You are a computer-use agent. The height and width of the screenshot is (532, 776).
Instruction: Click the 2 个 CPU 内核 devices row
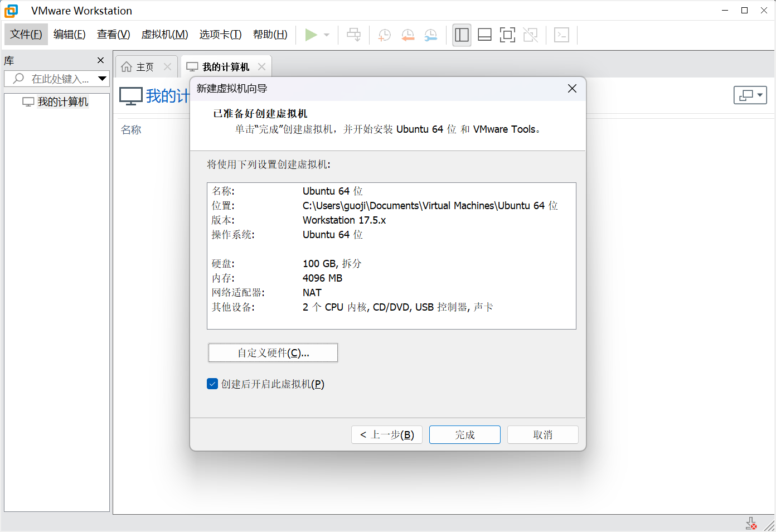pyautogui.click(x=398, y=307)
